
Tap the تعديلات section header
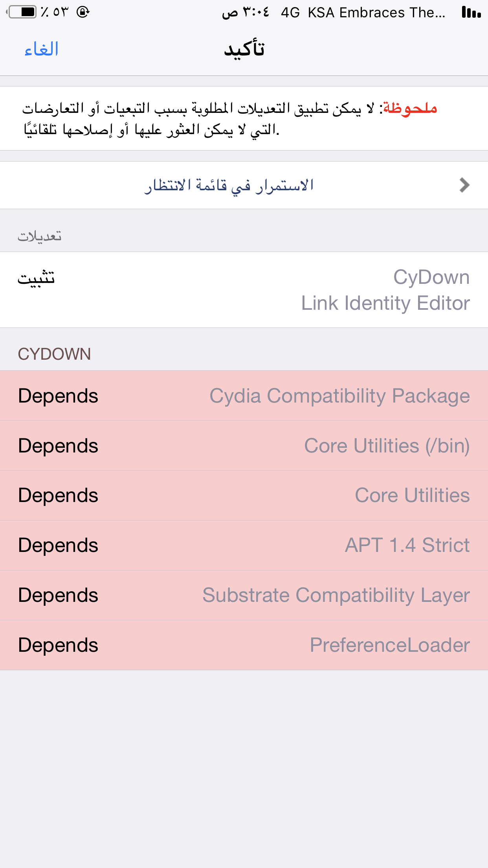[x=39, y=236]
